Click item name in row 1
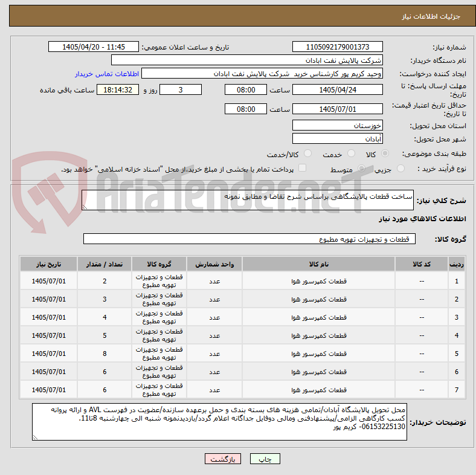This screenshot has height=475, width=476. click(319, 281)
